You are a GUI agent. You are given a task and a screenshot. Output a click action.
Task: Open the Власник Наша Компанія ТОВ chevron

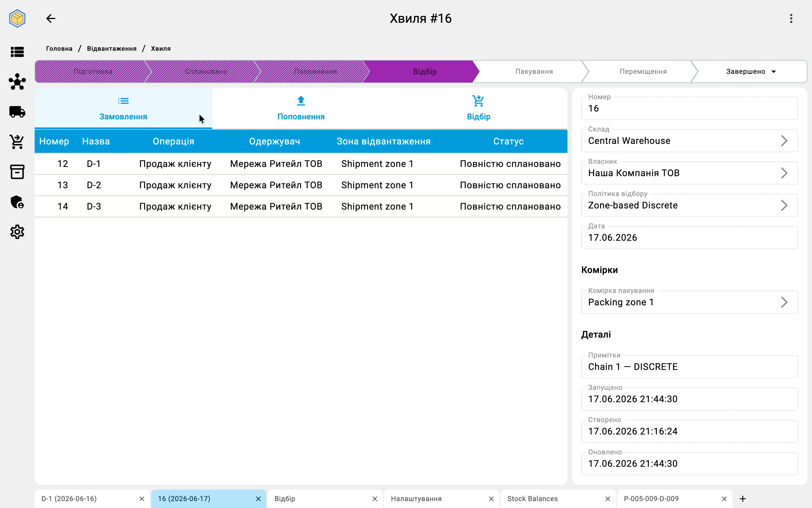click(x=784, y=173)
